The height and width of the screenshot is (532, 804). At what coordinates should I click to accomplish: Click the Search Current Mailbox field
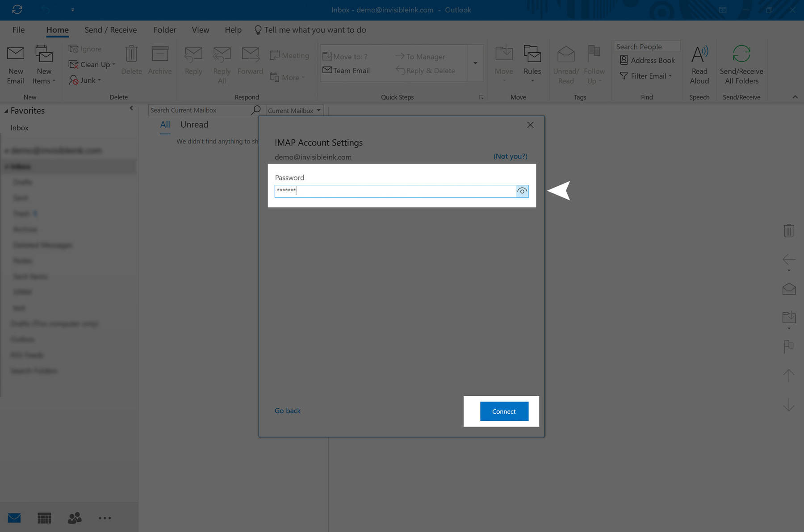(x=200, y=110)
